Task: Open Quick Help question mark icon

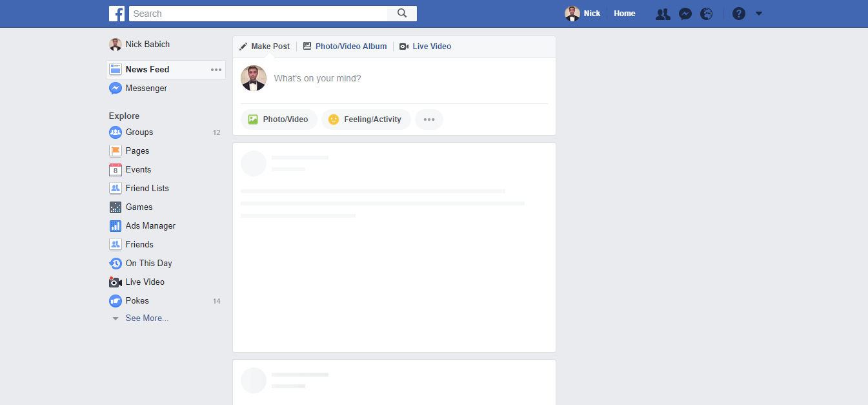Action: [739, 14]
